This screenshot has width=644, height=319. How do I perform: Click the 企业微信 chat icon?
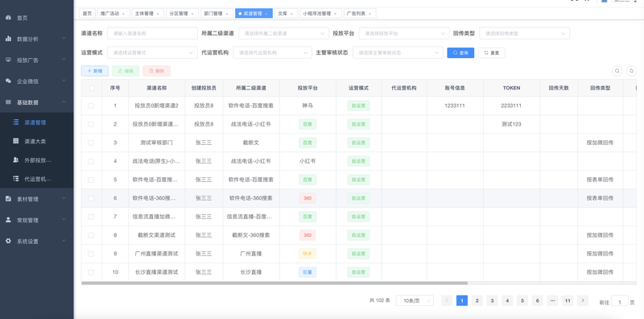[8, 81]
